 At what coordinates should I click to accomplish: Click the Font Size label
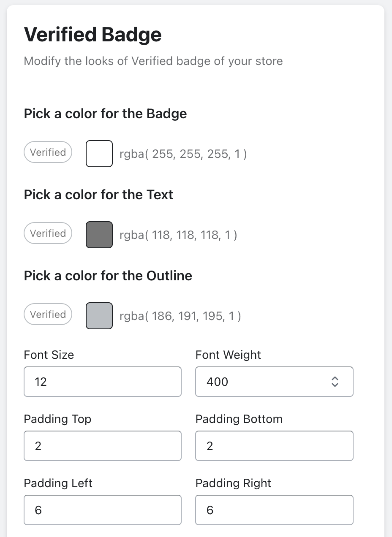pos(49,355)
